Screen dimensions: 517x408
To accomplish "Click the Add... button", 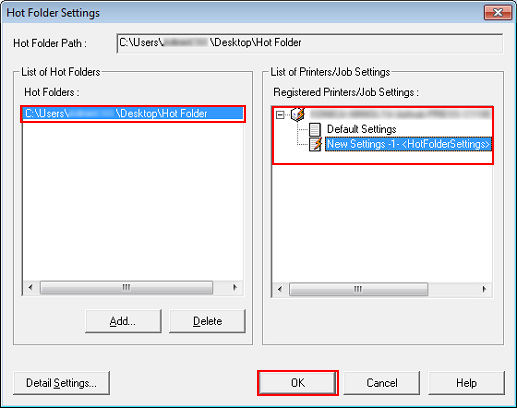I will coord(123,321).
